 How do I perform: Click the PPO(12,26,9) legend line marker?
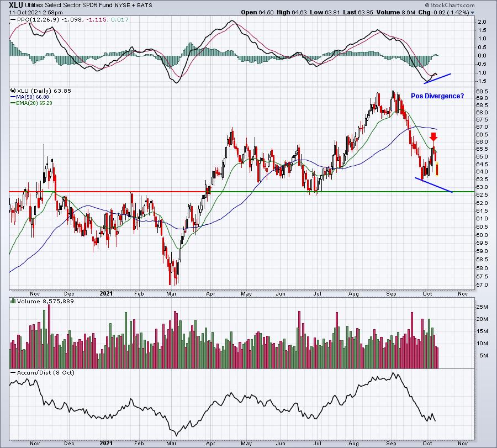point(13,20)
